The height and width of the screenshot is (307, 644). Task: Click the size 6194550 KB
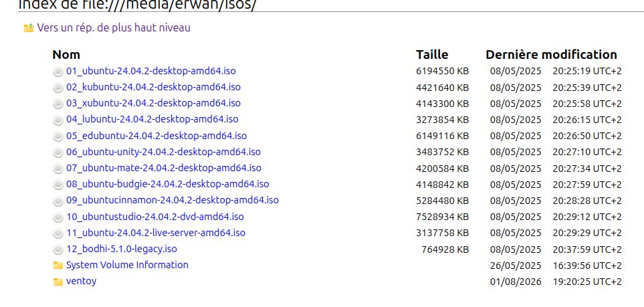point(442,72)
